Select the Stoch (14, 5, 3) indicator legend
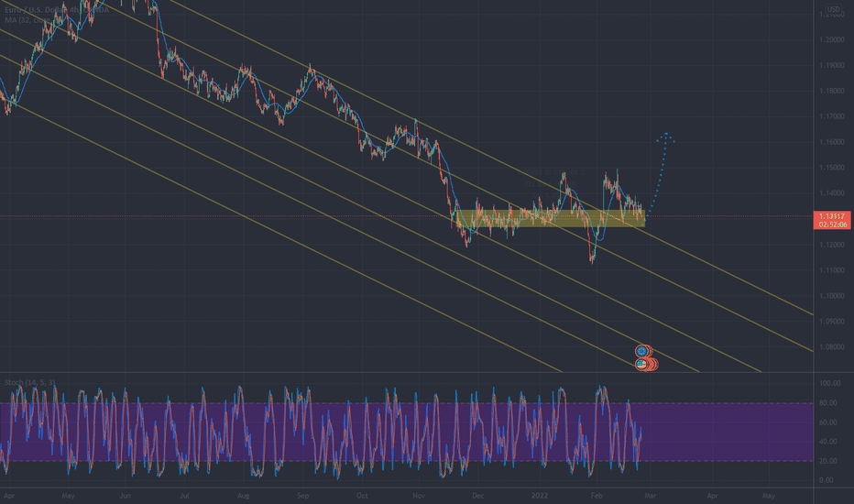The image size is (854, 504). 30,382
